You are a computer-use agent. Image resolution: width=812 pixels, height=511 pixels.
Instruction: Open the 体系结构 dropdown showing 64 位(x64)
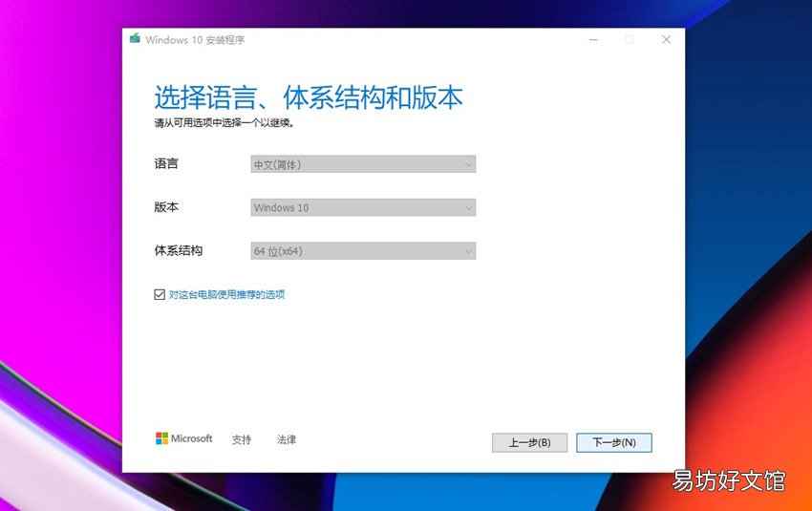coord(363,251)
